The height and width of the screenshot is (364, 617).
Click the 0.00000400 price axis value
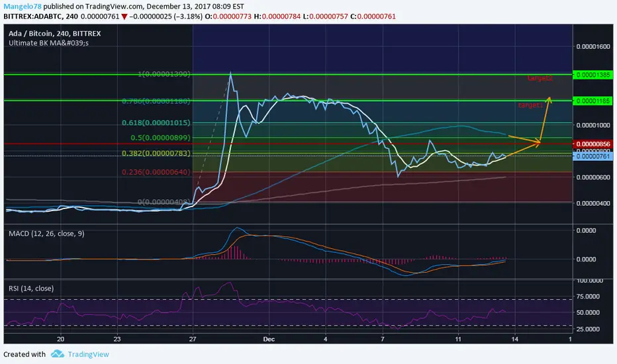(593, 203)
